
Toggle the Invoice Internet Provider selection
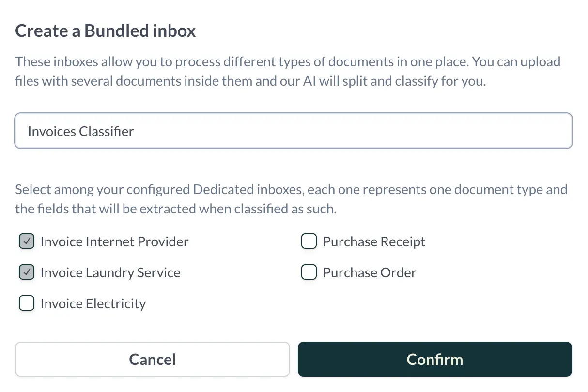coord(27,241)
